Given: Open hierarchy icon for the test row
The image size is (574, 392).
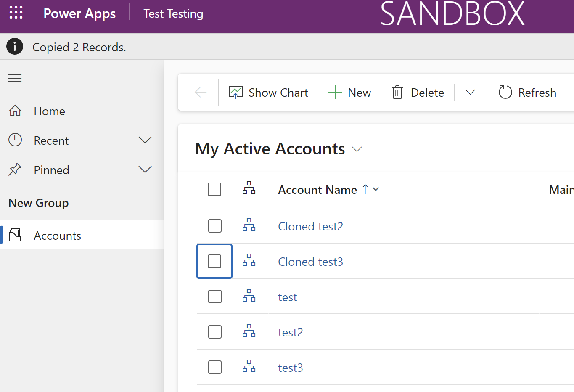Looking at the screenshot, I should [249, 296].
